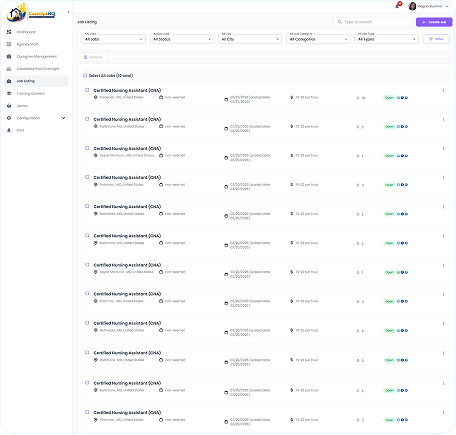The height and width of the screenshot is (435, 456).
Task: Click the bottom sidebar person icon
Action: coord(9,130)
